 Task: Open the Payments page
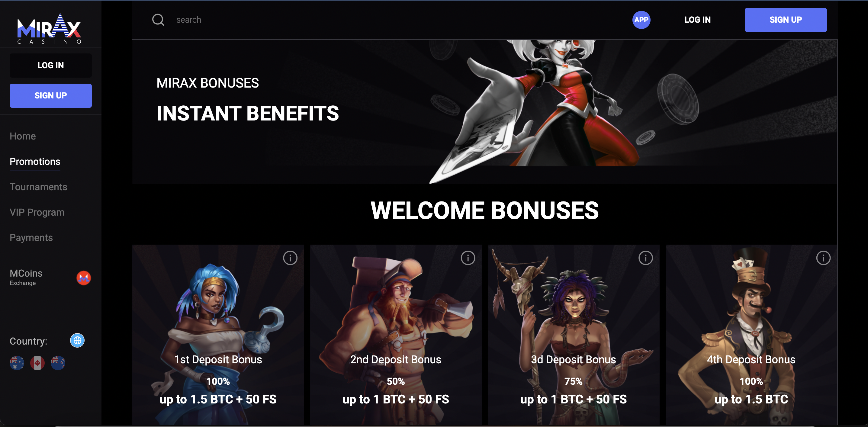tap(31, 238)
